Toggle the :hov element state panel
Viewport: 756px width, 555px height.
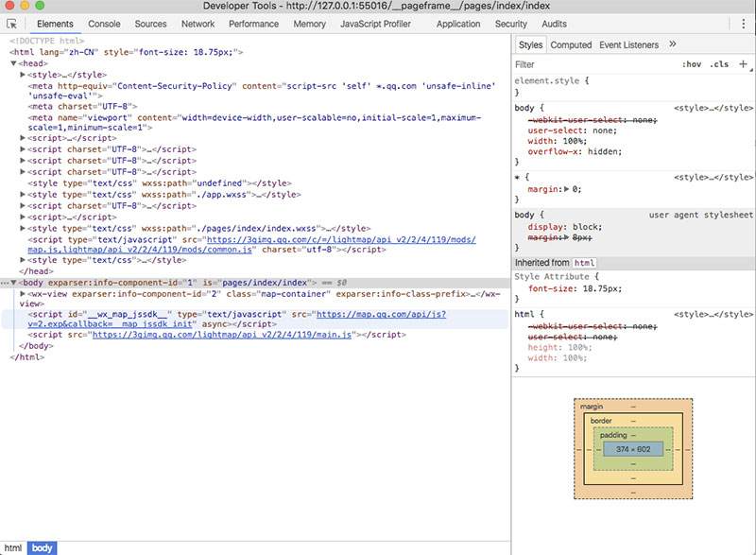pos(691,64)
